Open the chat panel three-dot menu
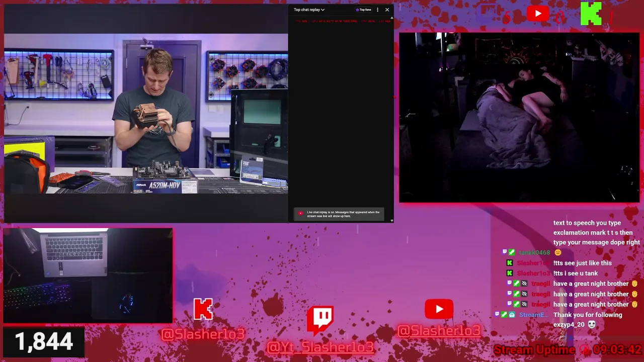Image resolution: width=644 pixels, height=362 pixels. pos(377,10)
